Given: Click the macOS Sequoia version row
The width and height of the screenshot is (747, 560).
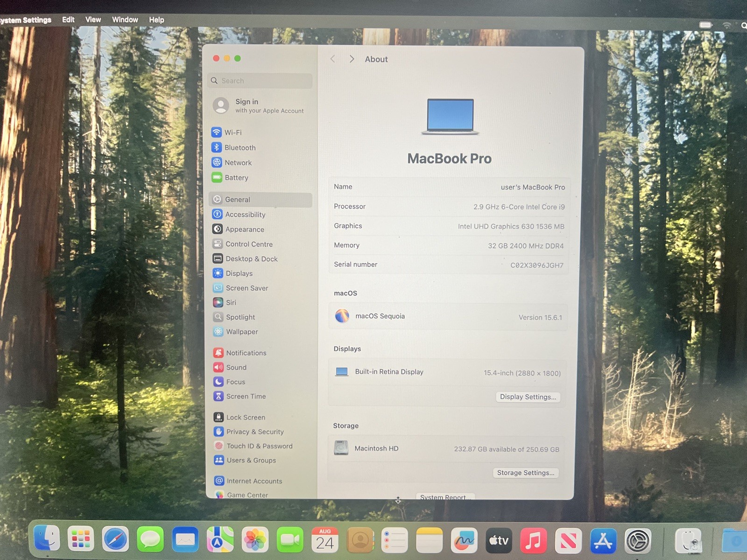Looking at the screenshot, I should (x=448, y=316).
